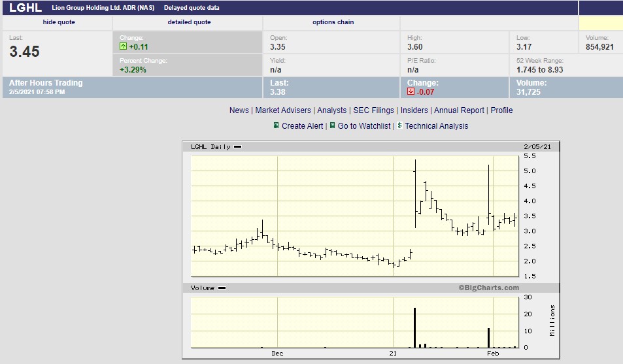623x364 pixels.
Task: Click the Technical Analysis dollar icon
Action: click(399, 125)
